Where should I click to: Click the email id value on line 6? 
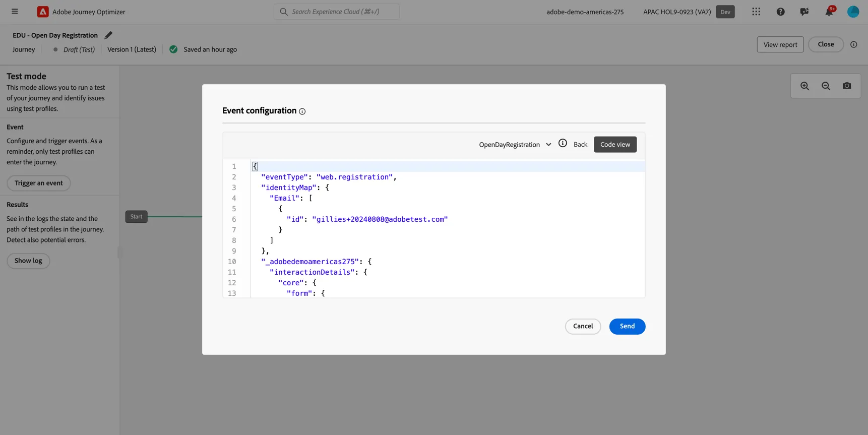tap(380, 219)
